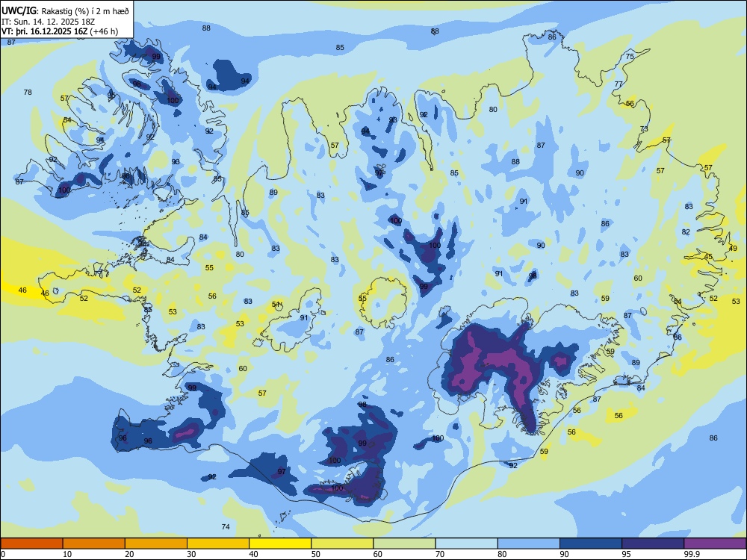The image size is (747, 560).
Task: Click the indigo 95–99.9 legend swatch
Action: (x=653, y=544)
